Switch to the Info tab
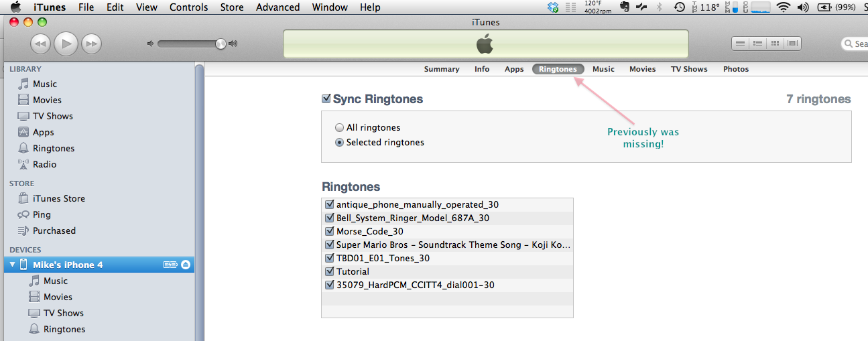 (x=482, y=69)
